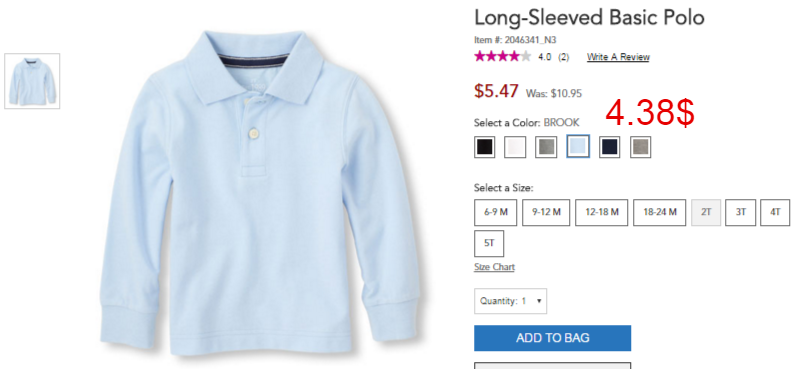
Task: Select size 12-18 M
Action: point(601,212)
